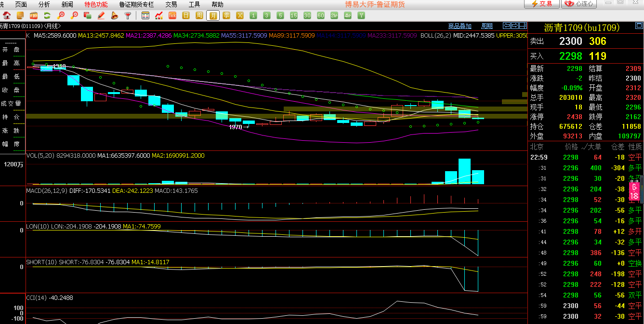
Task: Click the SHORT(10) indicator label
Action: 41,262
